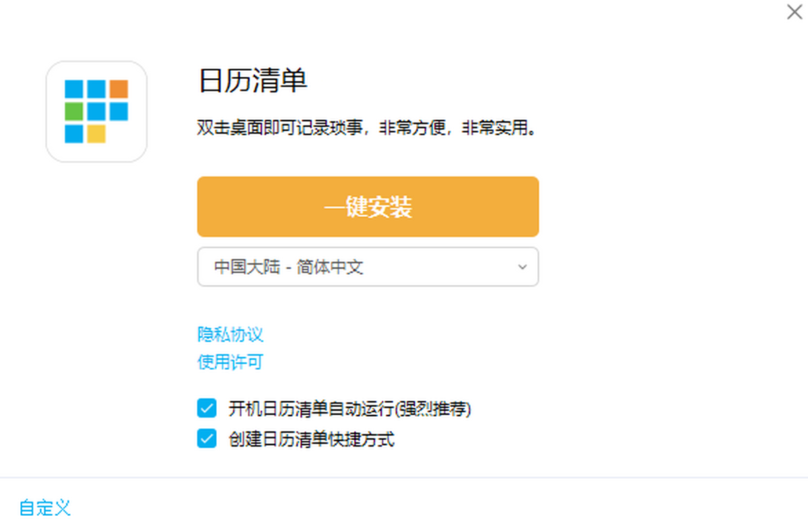
Task: Click the 创建日历清单快捷方式 label text
Action: point(311,440)
